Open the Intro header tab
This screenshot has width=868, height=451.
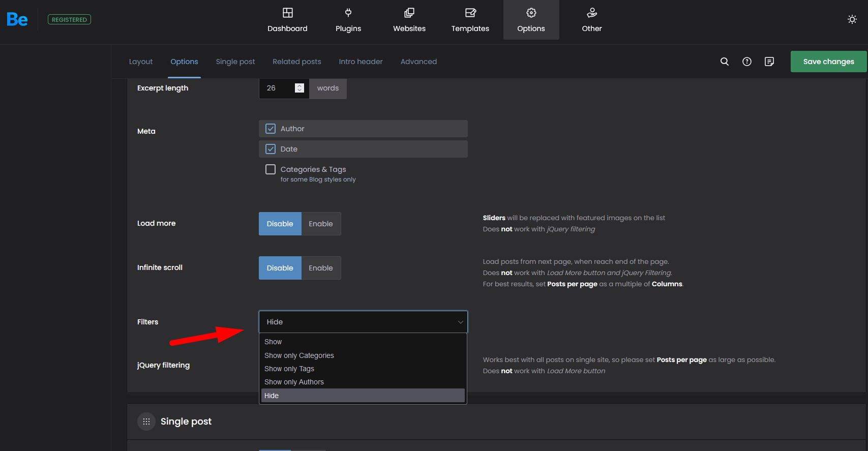coord(361,62)
